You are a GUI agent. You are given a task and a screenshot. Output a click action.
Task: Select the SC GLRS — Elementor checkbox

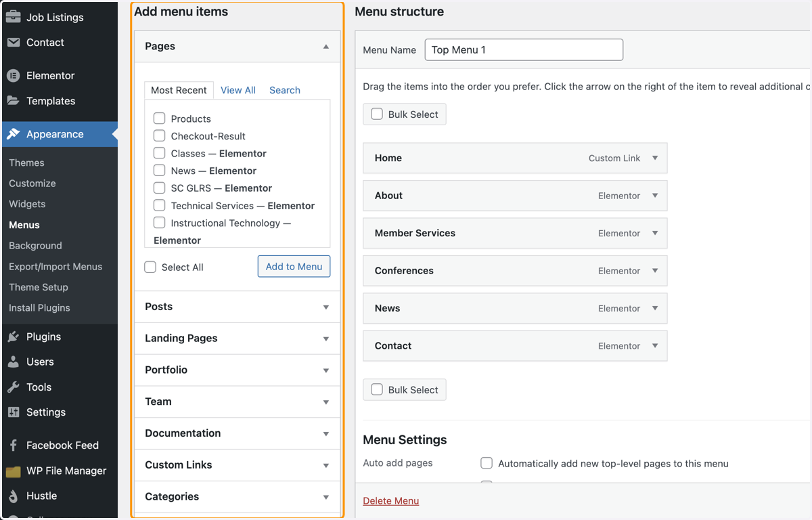[x=160, y=188]
